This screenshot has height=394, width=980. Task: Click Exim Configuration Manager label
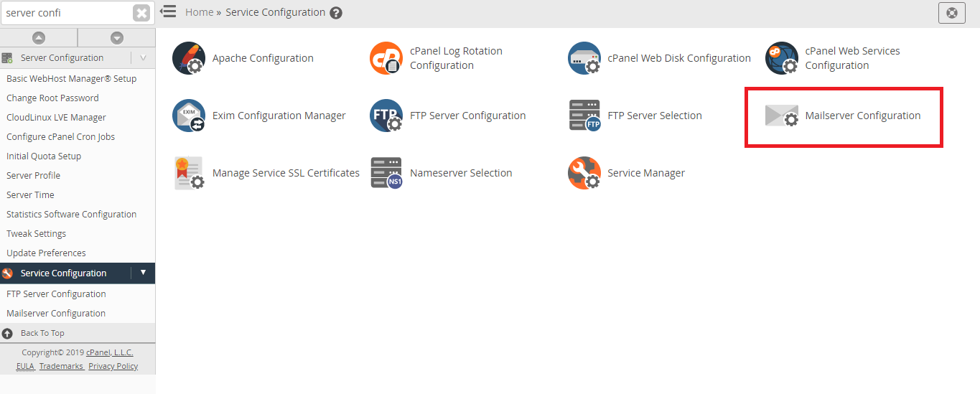279,116
